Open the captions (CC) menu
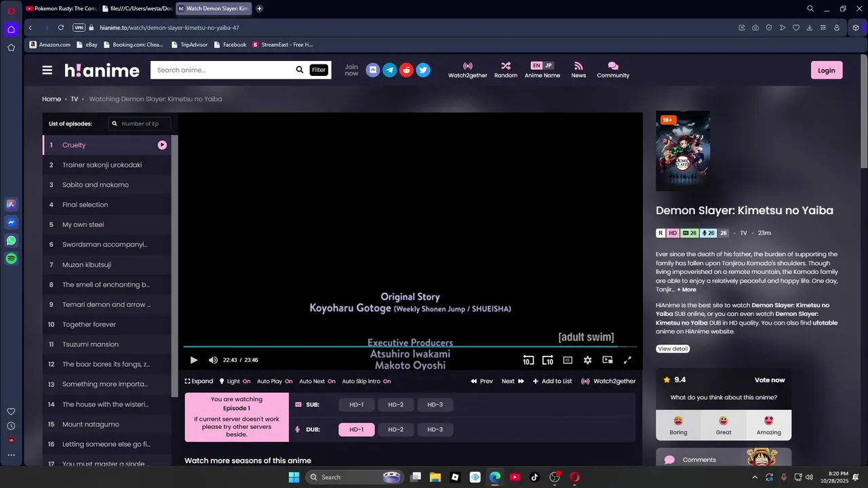Viewport: 868px width, 488px height. click(568, 360)
